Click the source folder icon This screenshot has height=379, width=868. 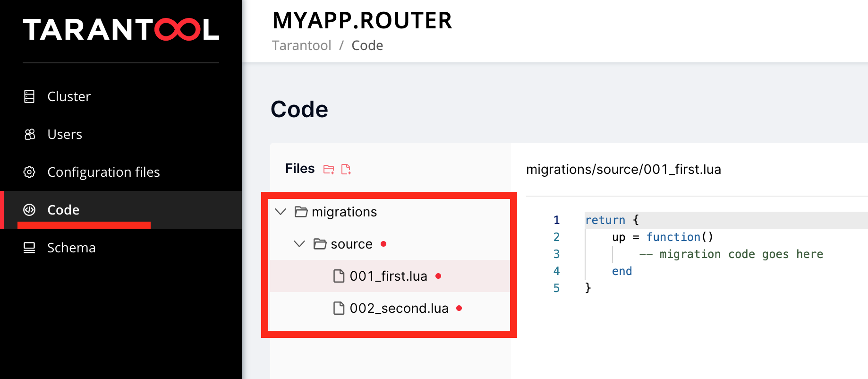pos(320,244)
